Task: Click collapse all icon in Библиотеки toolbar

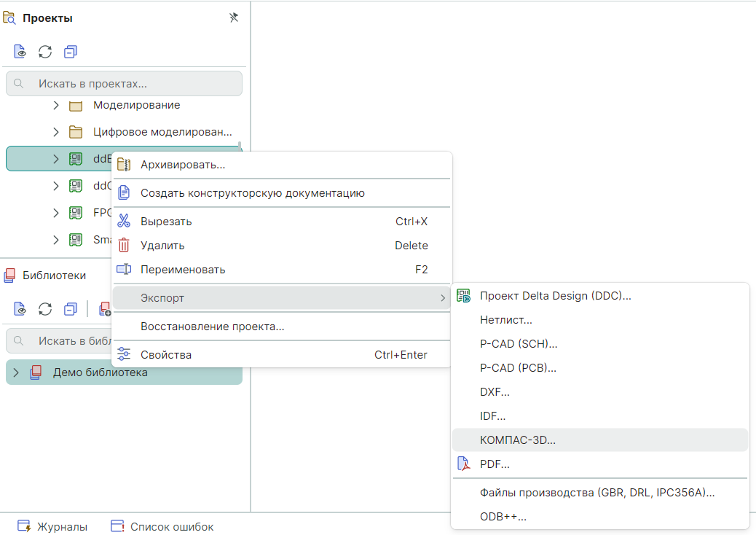Action: [70, 309]
